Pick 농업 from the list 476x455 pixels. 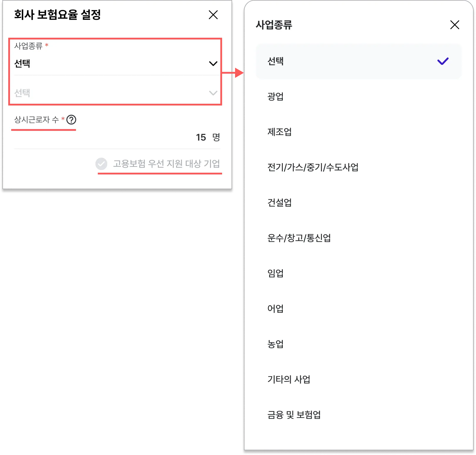tap(358, 344)
